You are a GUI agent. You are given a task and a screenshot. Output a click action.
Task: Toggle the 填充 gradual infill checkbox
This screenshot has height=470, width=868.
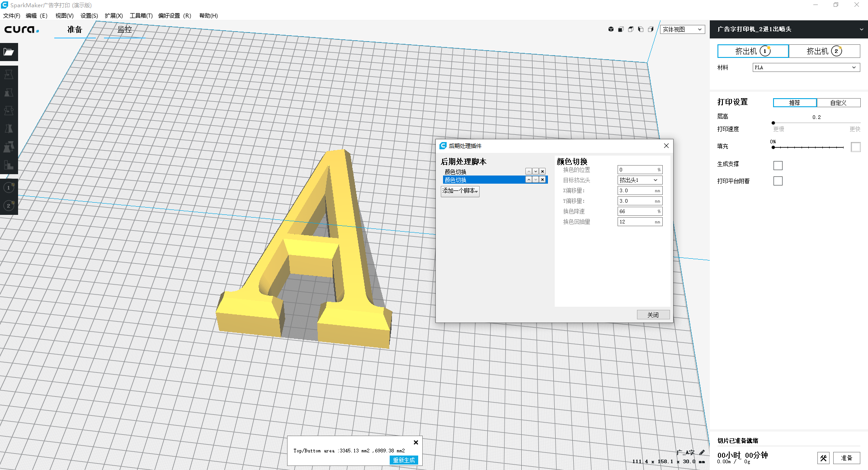tap(855, 147)
